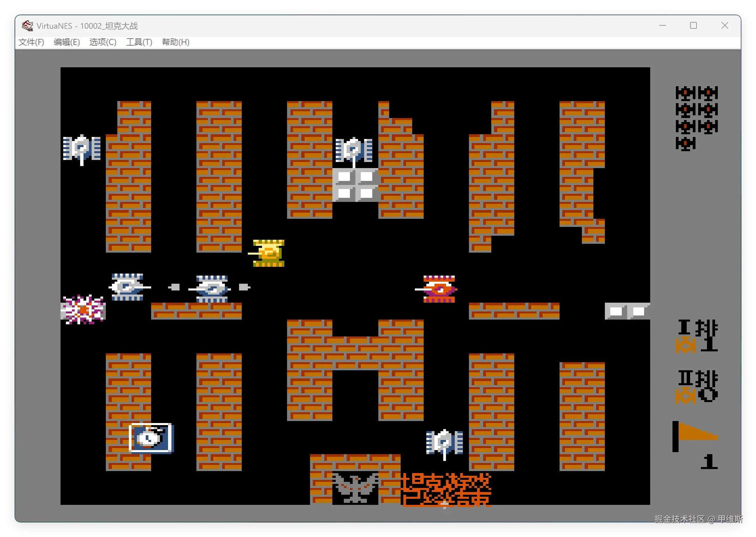Click the explosion burst at the left edge
Image resolution: width=756 pixels, height=537 pixels.
[x=83, y=310]
